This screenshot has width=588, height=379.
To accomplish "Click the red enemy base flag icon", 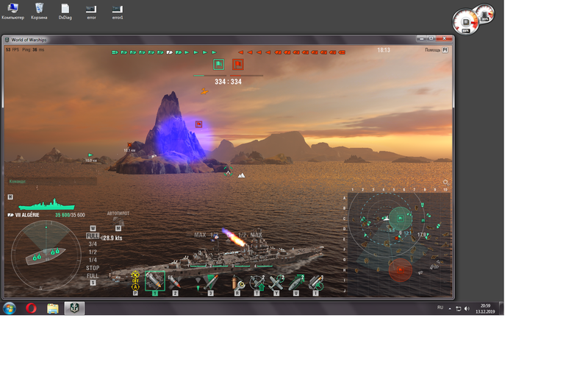I will tap(238, 65).
